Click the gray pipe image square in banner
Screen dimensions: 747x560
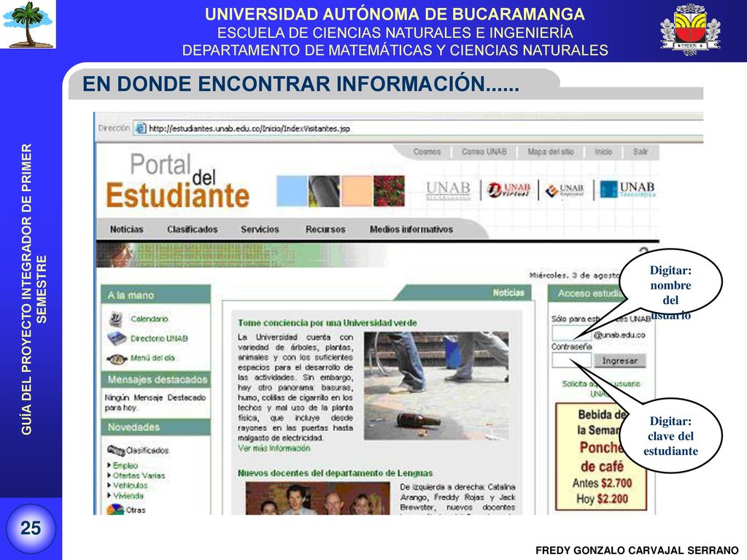(x=325, y=191)
